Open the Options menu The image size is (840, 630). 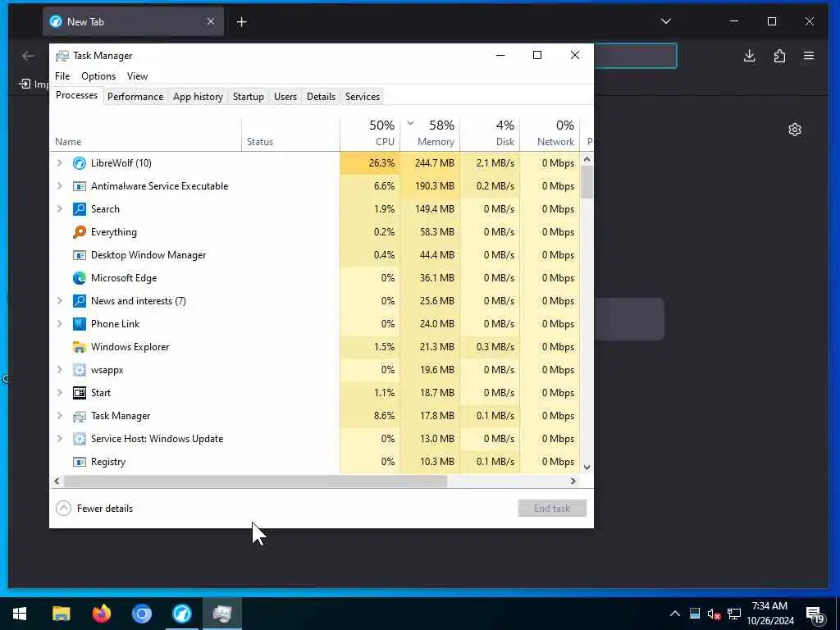(98, 76)
